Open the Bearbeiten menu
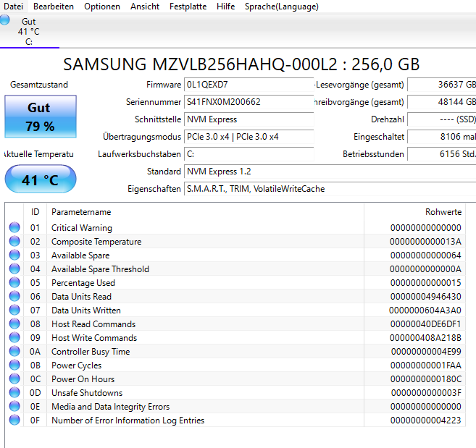476x448 pixels. (x=54, y=7)
